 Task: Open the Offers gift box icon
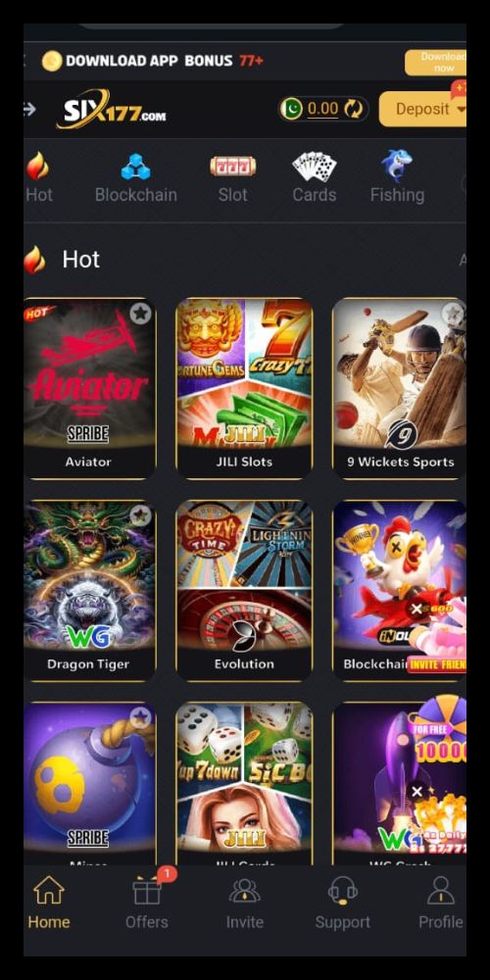[x=147, y=890]
